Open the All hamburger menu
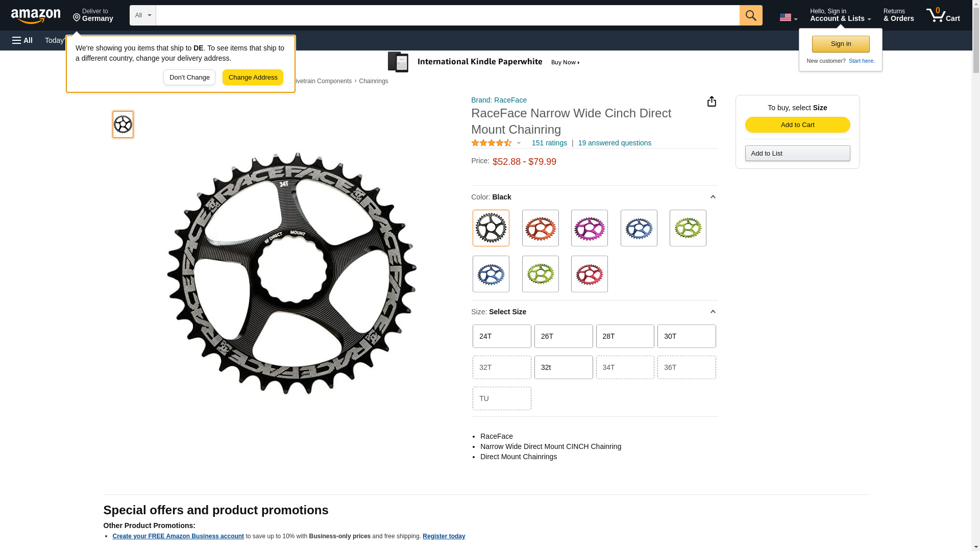 click(22, 40)
